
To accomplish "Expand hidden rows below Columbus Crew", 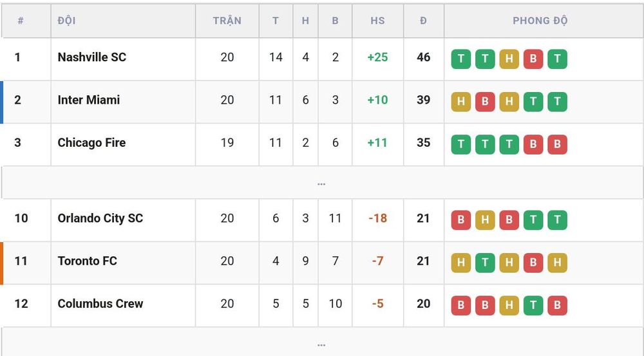I will point(321,342).
